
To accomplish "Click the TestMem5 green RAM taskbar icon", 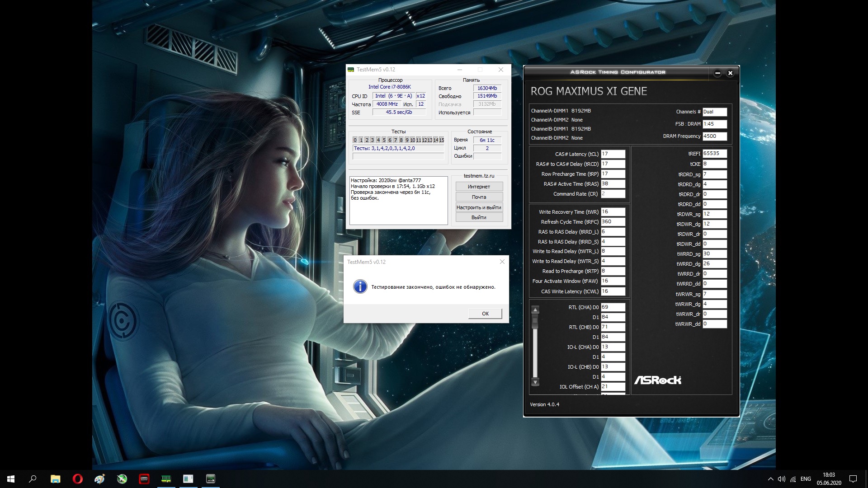I will click(166, 479).
